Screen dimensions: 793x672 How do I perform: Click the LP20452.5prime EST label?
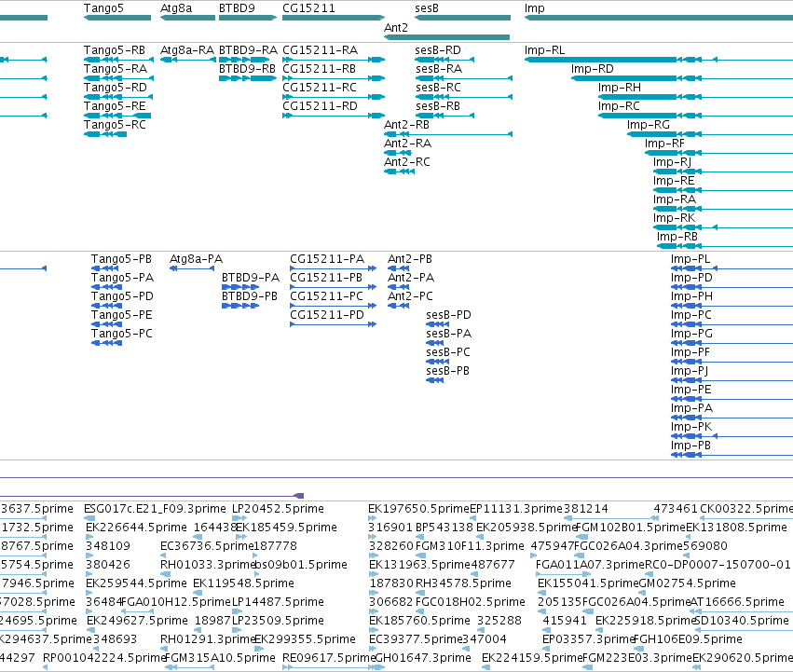coord(279,509)
